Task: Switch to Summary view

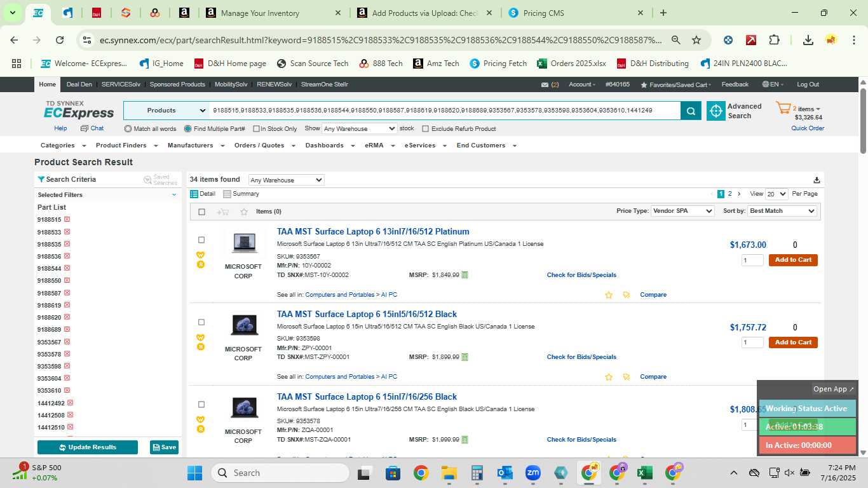Action: point(241,194)
